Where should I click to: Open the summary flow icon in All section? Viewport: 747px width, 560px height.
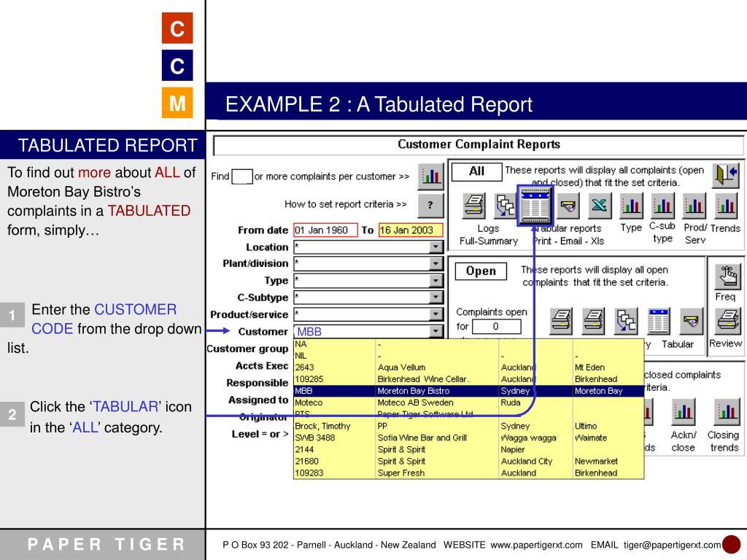point(505,206)
